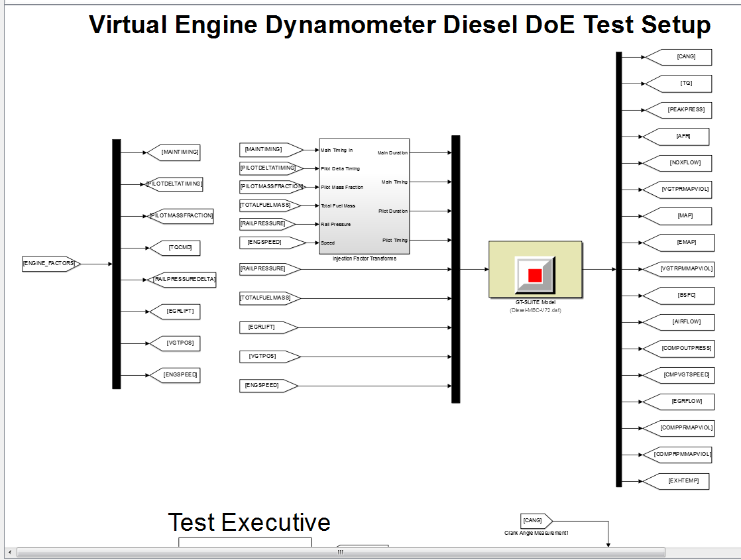Click the MAINTIMING Goto tag
Image resolution: width=741 pixels, height=560 pixels.
[179, 152]
